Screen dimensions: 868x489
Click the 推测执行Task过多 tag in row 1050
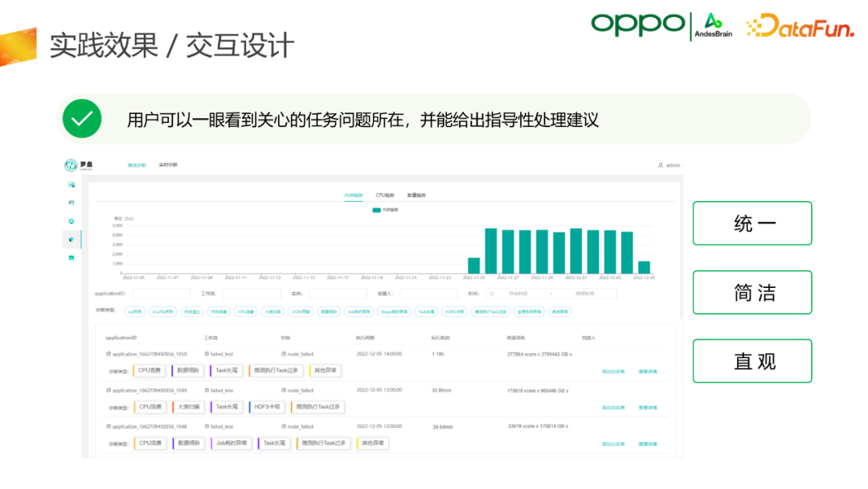[275, 371]
